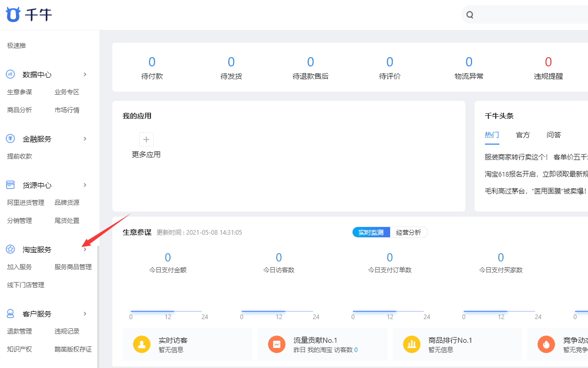Click the 客户服务 headset icon

pyautogui.click(x=10, y=314)
